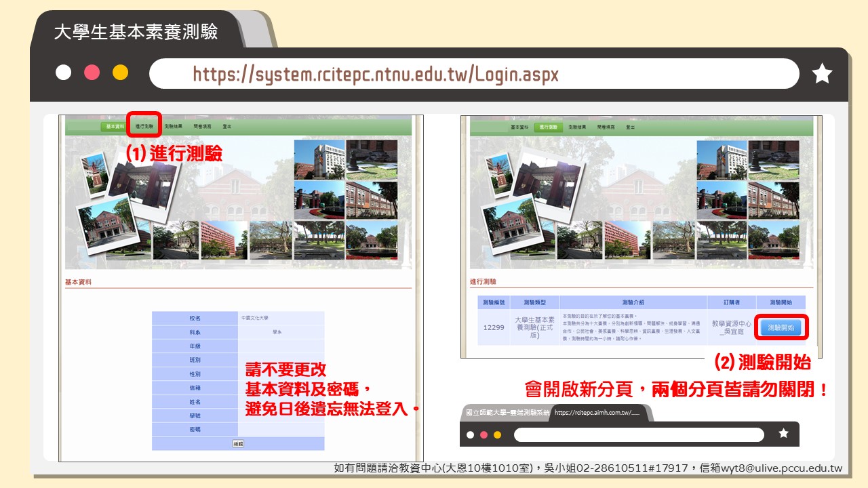Click the 校名 field showing 中國文化大學
The width and height of the screenshot is (868, 488).
point(281,318)
